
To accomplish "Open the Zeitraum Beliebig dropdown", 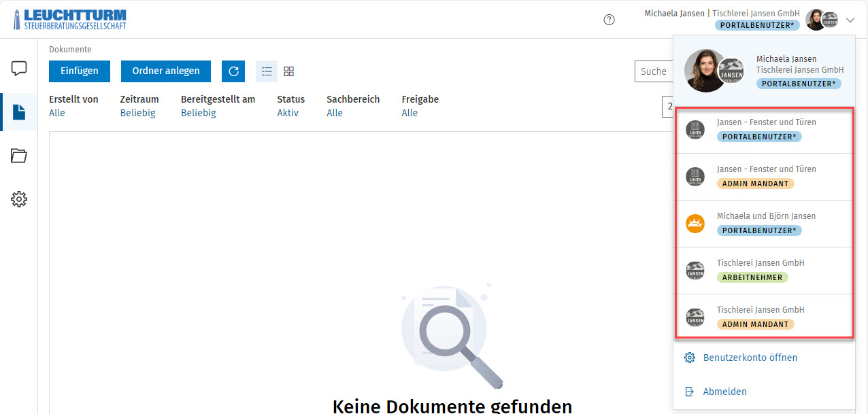I will coord(139,113).
